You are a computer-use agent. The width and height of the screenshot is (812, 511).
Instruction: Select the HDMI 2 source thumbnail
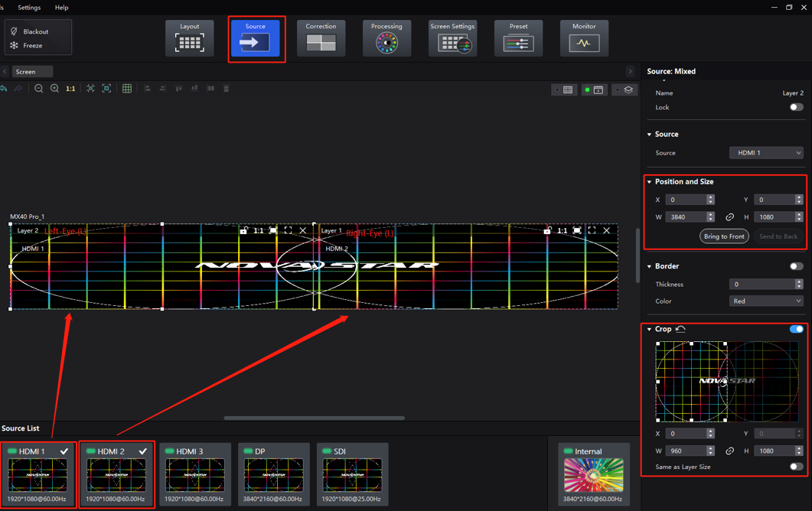click(x=116, y=475)
